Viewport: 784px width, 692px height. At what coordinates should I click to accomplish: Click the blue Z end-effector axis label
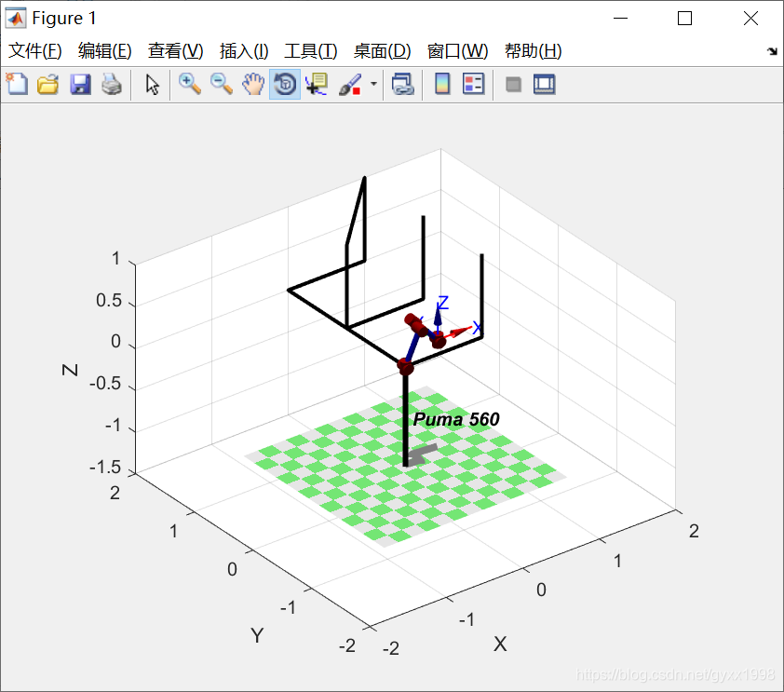click(x=443, y=303)
